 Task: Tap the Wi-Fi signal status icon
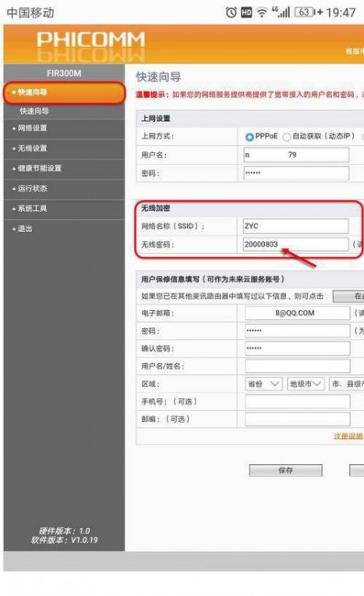click(x=262, y=13)
